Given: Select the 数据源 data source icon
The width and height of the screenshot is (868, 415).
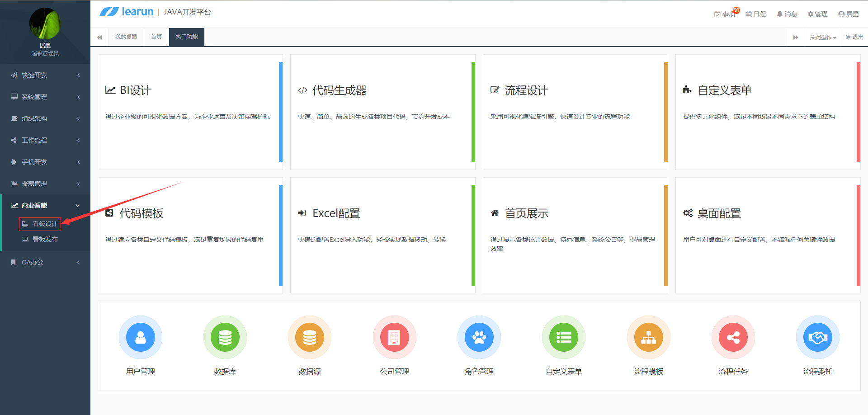Looking at the screenshot, I should [309, 337].
